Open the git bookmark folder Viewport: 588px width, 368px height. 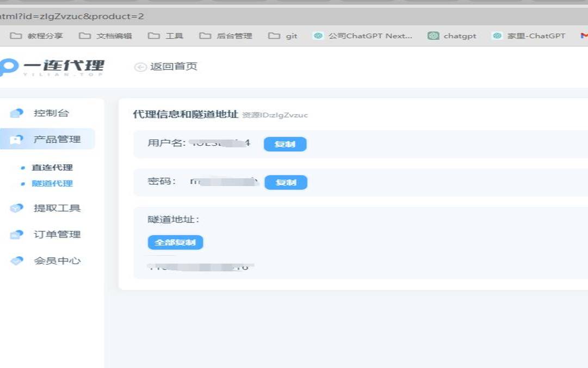click(283, 36)
